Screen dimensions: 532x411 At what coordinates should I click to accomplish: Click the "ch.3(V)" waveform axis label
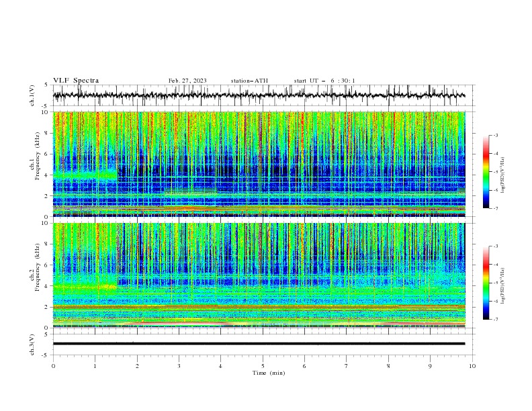pos(32,345)
